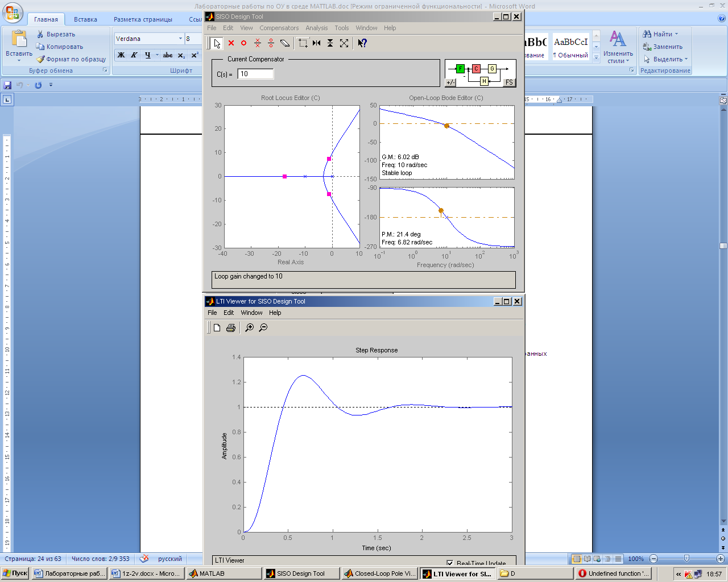Click the Print icon in LTI Viewer toolbar
Image resolution: width=728 pixels, height=582 pixels.
click(x=231, y=328)
